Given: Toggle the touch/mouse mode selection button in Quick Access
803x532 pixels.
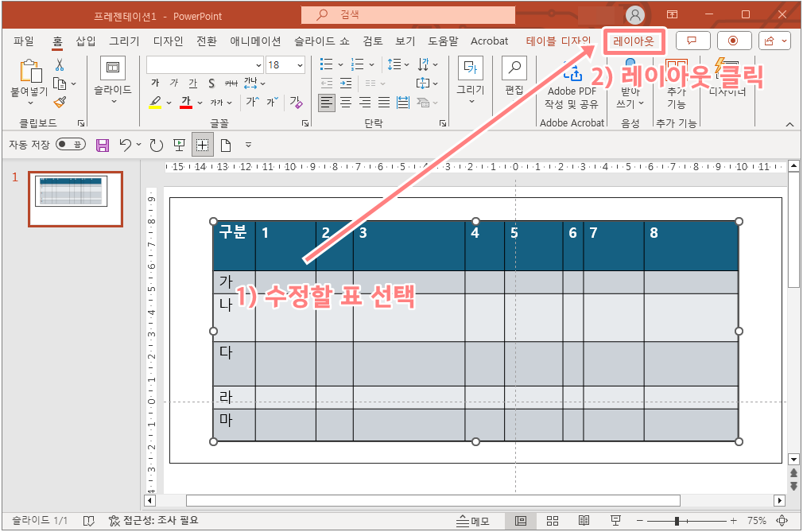Looking at the screenshot, I should point(202,146).
